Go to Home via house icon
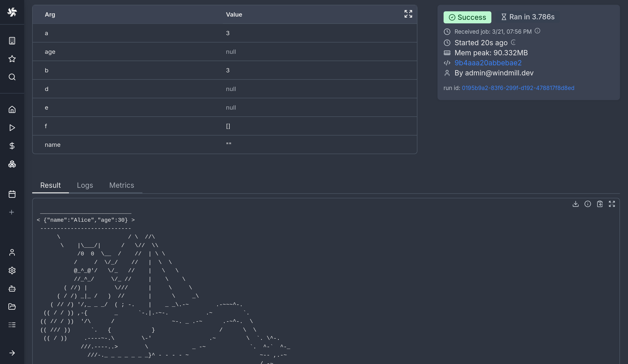The image size is (628, 364). 12,110
